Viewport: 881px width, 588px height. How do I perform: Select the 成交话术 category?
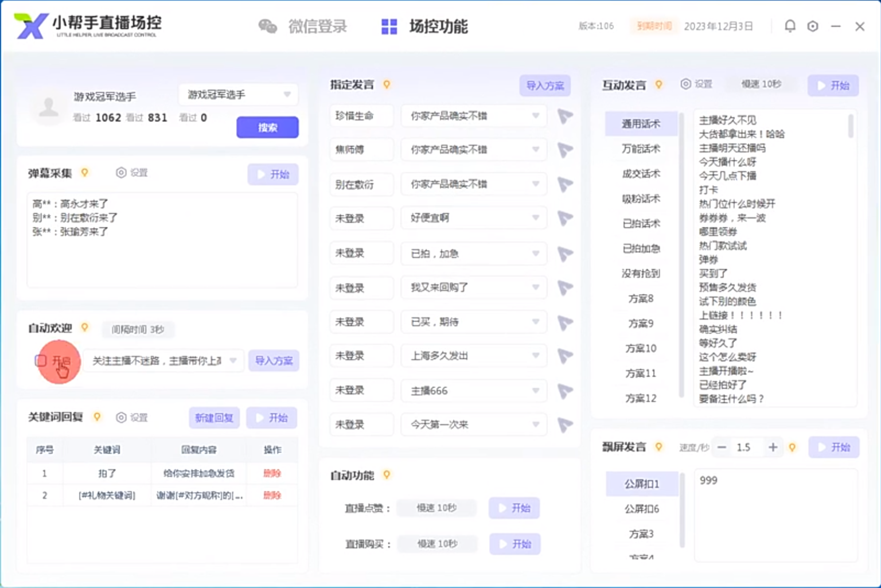(x=641, y=174)
